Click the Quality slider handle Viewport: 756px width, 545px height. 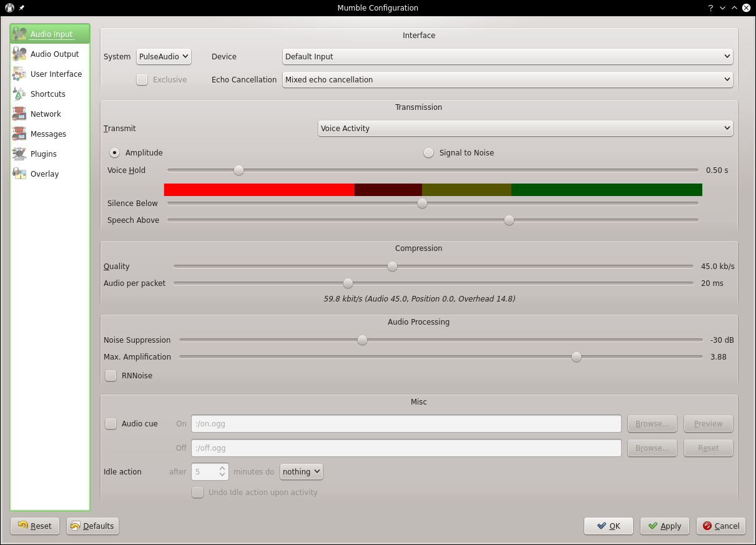click(x=393, y=267)
